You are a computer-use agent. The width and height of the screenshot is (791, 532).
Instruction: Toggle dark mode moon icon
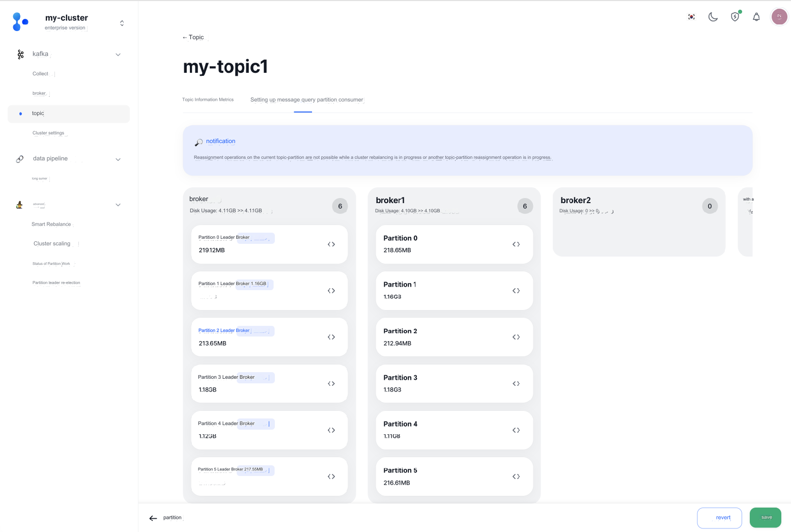coord(713,17)
